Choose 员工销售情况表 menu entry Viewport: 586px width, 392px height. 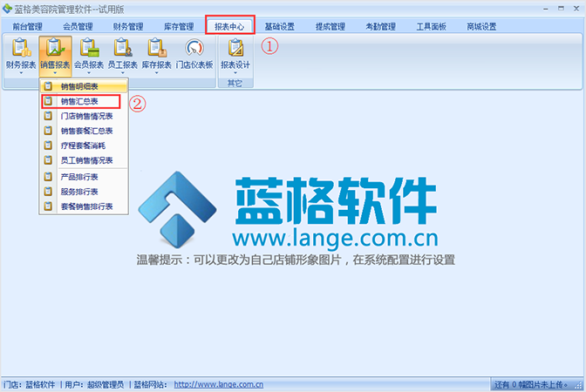(84, 160)
